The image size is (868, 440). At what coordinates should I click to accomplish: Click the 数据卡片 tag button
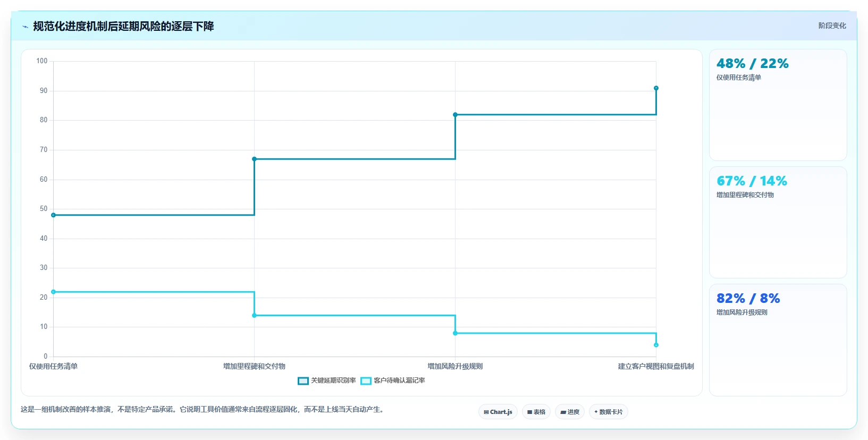click(x=609, y=412)
